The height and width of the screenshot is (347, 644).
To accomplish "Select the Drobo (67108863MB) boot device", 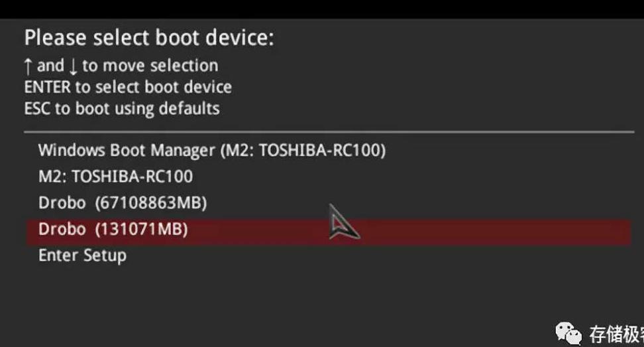I will point(123,202).
